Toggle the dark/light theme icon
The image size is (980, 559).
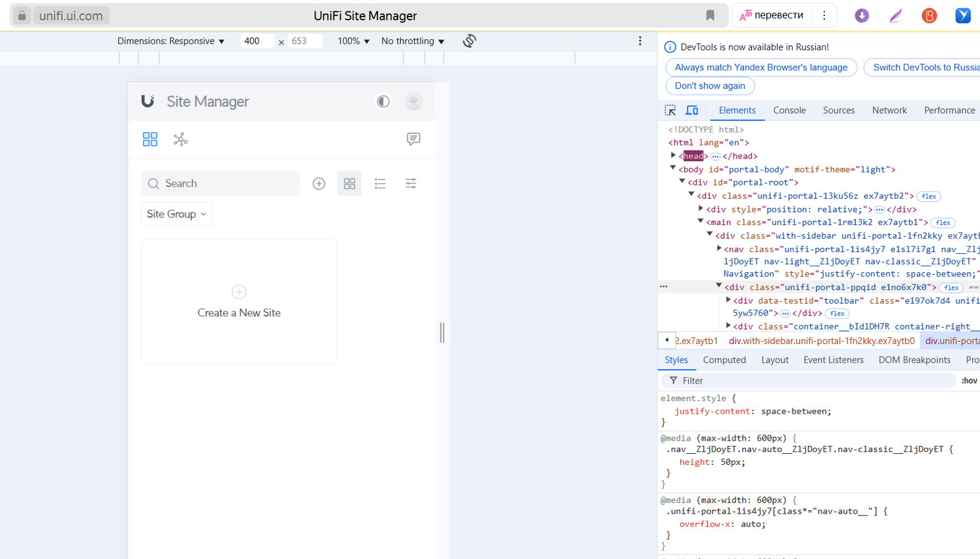pyautogui.click(x=383, y=101)
